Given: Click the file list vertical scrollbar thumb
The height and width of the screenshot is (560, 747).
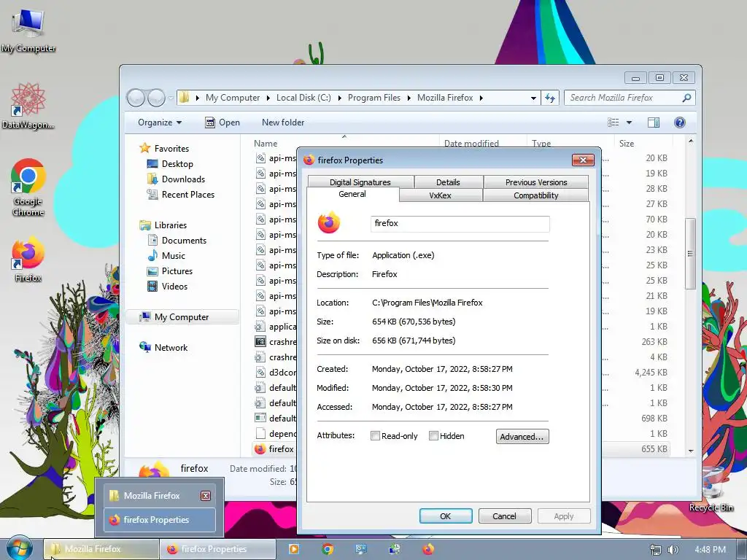Looking at the screenshot, I should tap(690, 253).
